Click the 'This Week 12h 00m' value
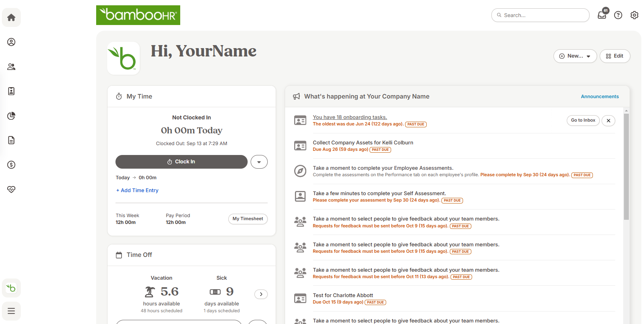 click(126, 222)
